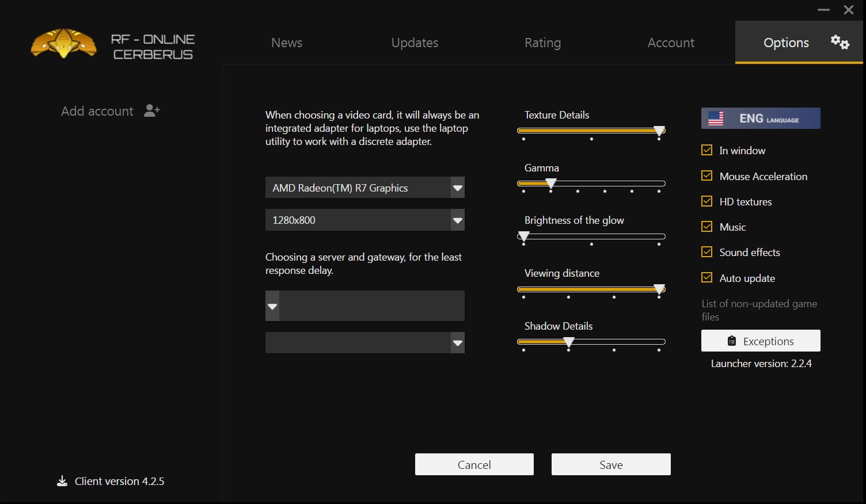This screenshot has width=866, height=504.
Task: Open the server selection dropdown arrow
Action: (x=272, y=306)
